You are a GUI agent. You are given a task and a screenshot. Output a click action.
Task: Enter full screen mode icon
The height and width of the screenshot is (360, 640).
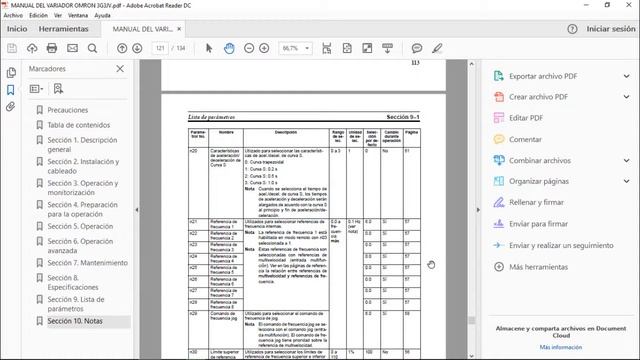click(x=367, y=48)
